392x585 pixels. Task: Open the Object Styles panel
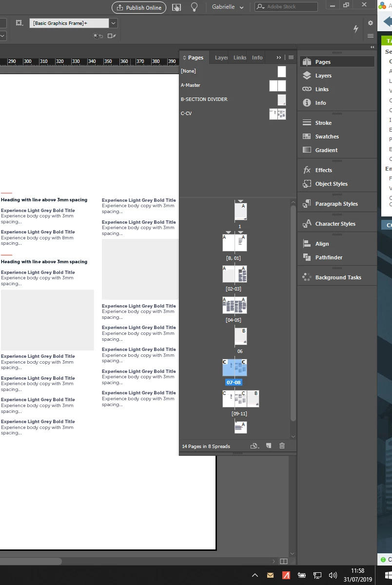[x=337, y=184]
